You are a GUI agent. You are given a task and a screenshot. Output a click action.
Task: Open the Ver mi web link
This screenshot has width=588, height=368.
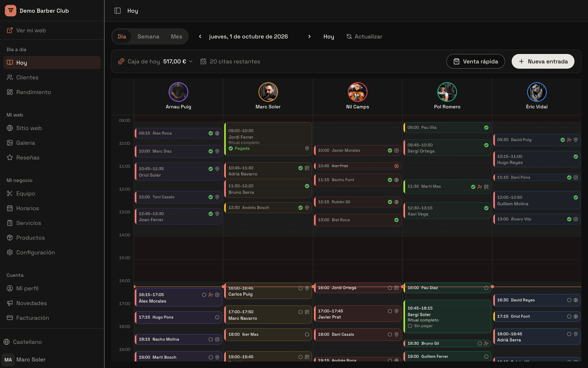coord(52,30)
